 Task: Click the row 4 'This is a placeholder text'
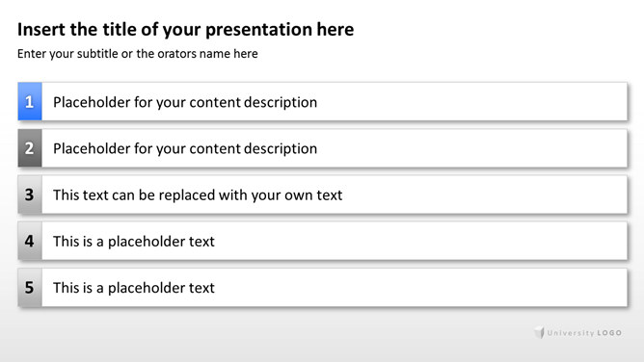point(134,241)
